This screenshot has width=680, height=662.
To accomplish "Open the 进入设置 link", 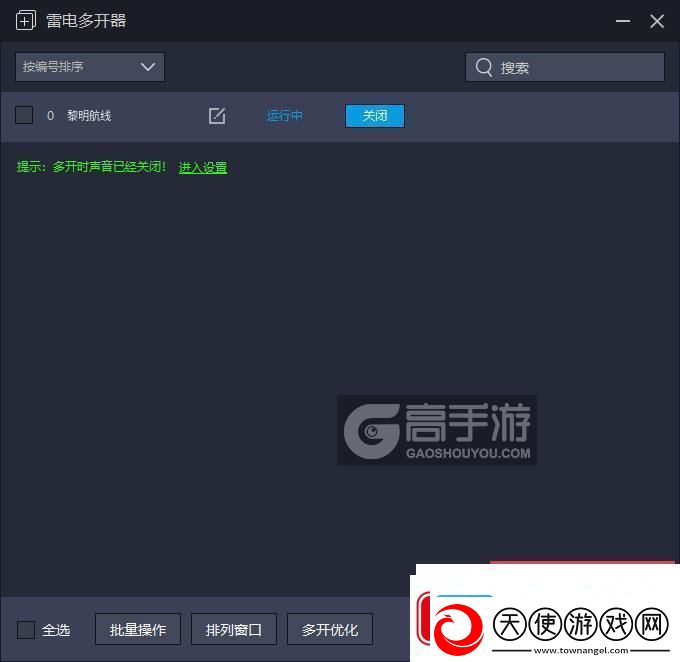I will pos(203,167).
